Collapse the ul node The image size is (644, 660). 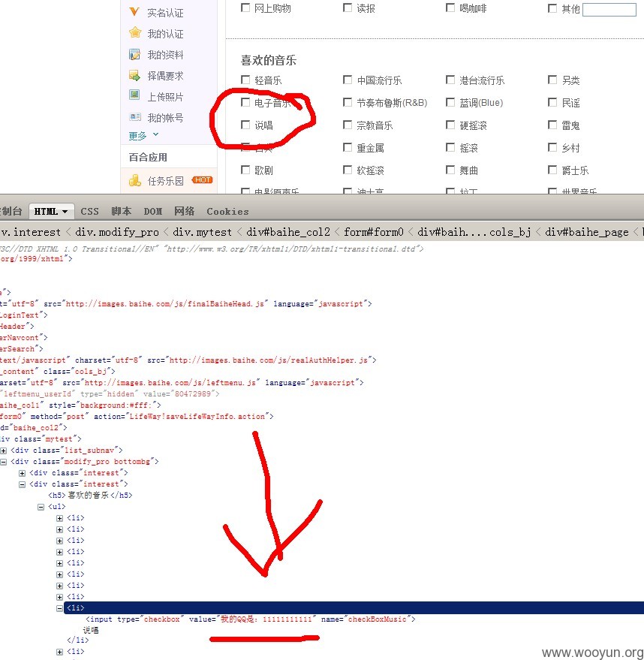click(x=41, y=507)
